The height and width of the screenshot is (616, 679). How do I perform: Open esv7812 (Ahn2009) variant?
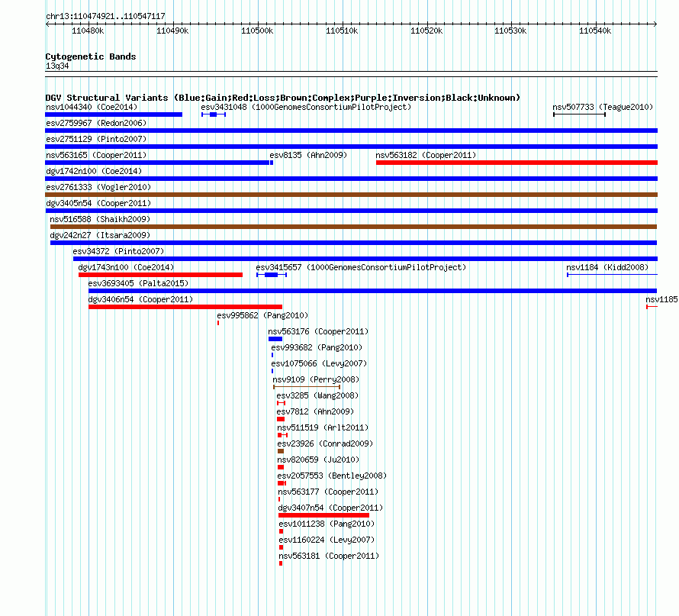click(x=315, y=411)
